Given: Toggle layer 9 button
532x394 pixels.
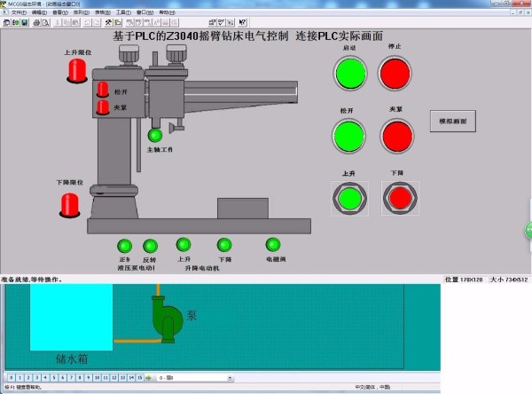Looking at the screenshot, I should click(88, 378).
